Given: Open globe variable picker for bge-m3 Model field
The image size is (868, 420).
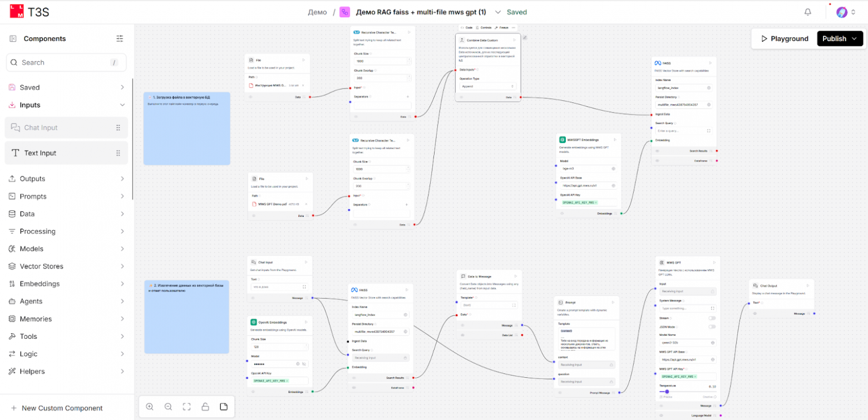Looking at the screenshot, I should tap(613, 168).
